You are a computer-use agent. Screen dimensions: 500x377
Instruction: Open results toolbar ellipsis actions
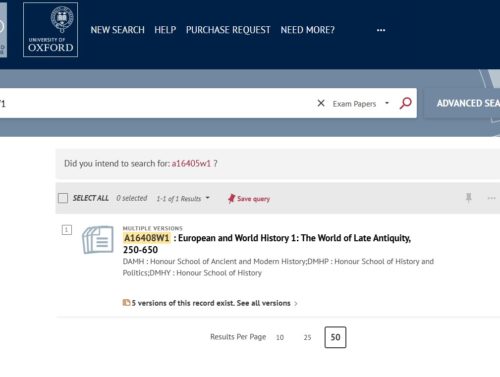pos(492,198)
